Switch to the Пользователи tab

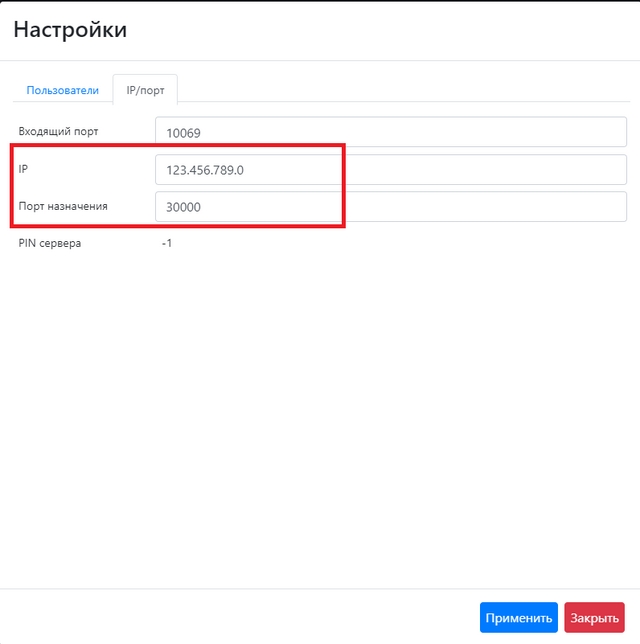[x=62, y=90]
